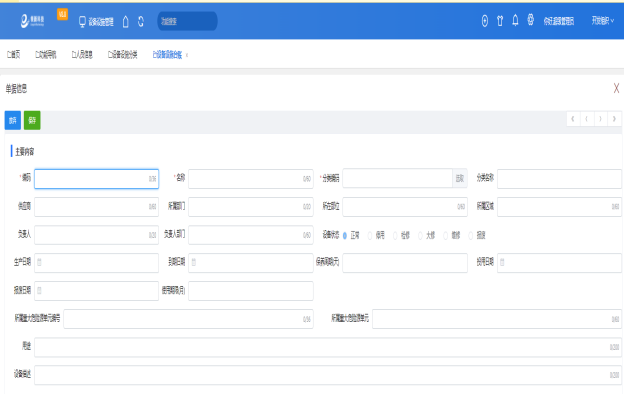Click the select button in category code field
624x394 pixels.
(460, 179)
